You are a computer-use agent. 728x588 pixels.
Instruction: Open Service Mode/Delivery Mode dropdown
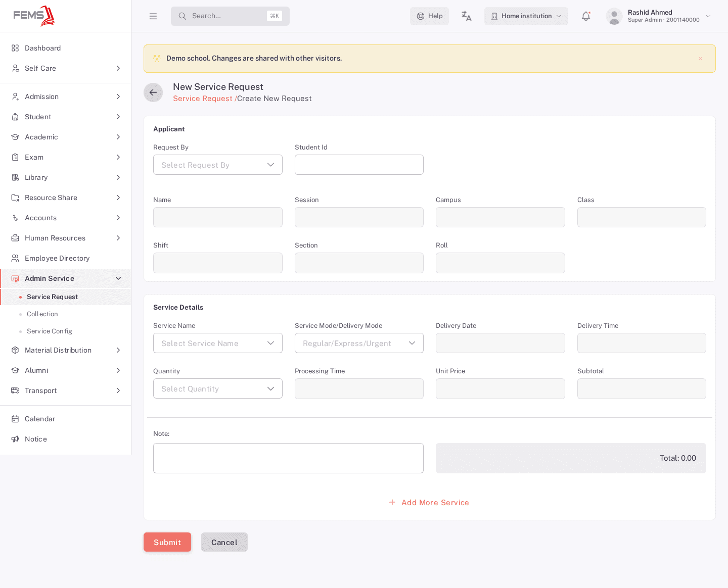point(359,343)
